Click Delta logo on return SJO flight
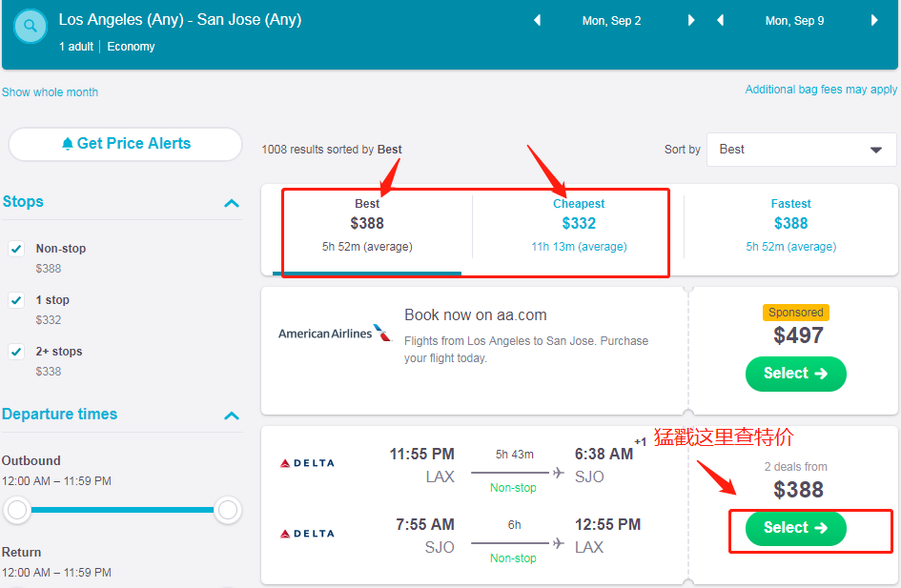Viewport: 901px width, 588px height. (307, 534)
